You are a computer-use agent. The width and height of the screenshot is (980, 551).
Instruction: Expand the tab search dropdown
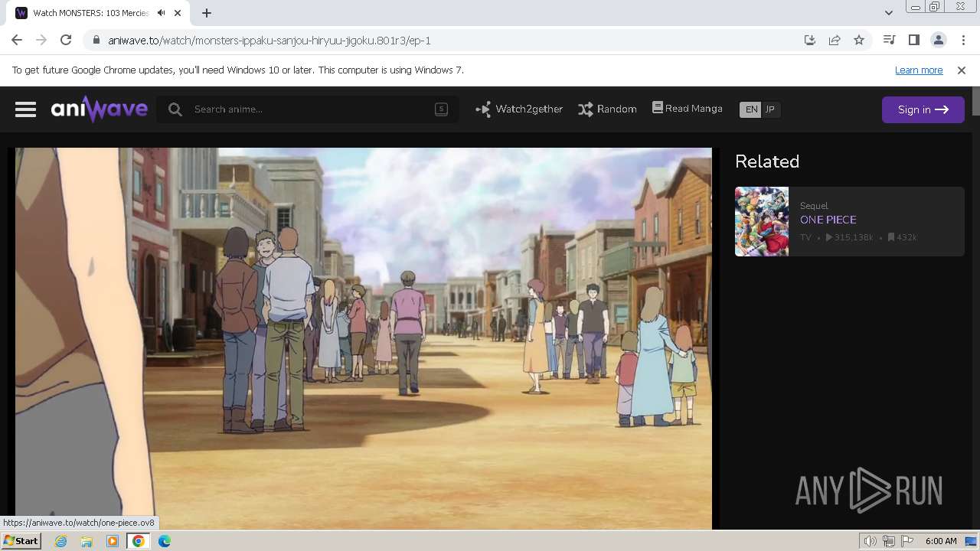click(x=888, y=13)
